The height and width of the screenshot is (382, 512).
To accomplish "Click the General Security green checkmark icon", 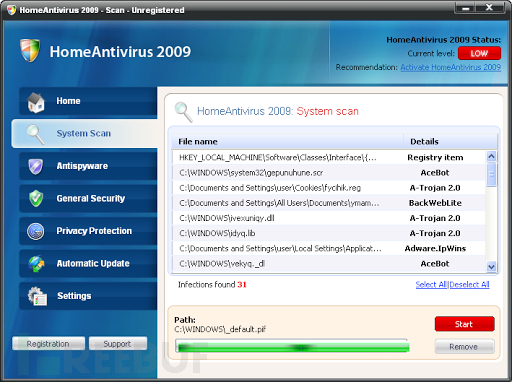I will pos(36,199).
